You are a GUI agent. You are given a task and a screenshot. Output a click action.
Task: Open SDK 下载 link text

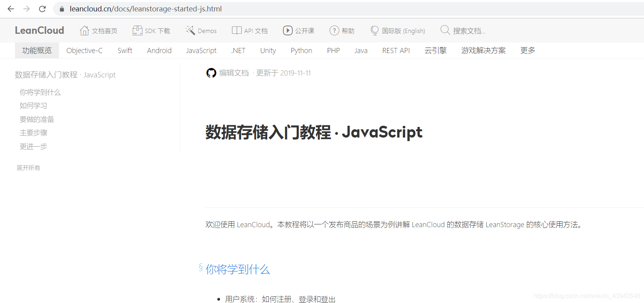[x=158, y=31]
